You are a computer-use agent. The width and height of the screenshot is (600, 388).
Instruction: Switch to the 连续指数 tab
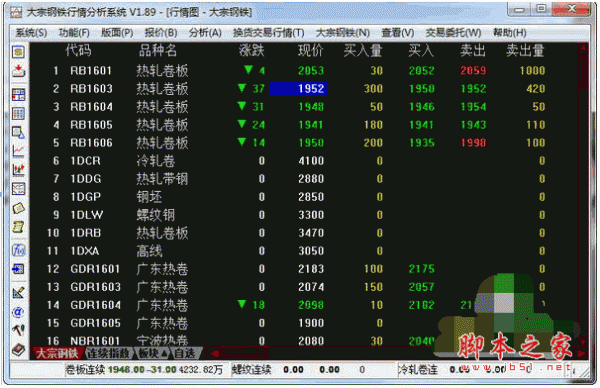pos(108,353)
